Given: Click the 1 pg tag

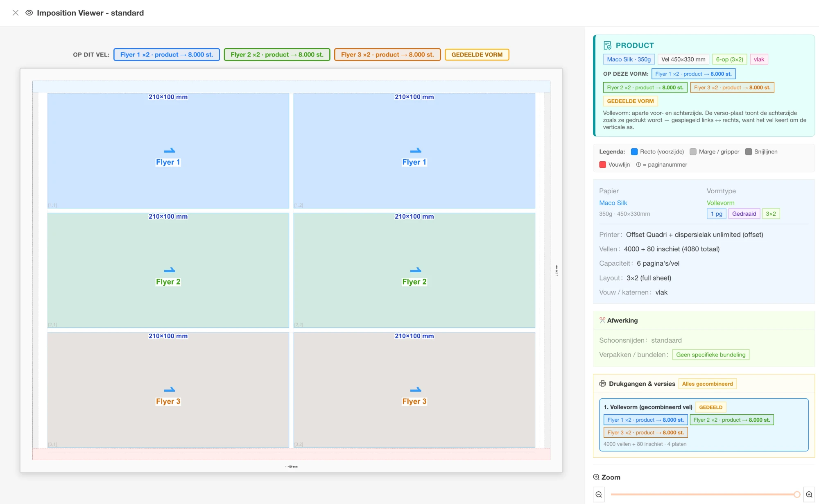Looking at the screenshot, I should (x=717, y=214).
